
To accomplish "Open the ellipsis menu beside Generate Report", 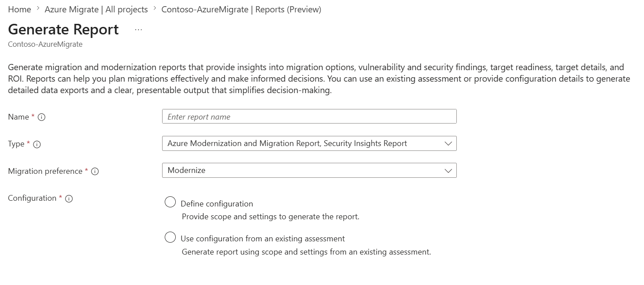I will (138, 30).
